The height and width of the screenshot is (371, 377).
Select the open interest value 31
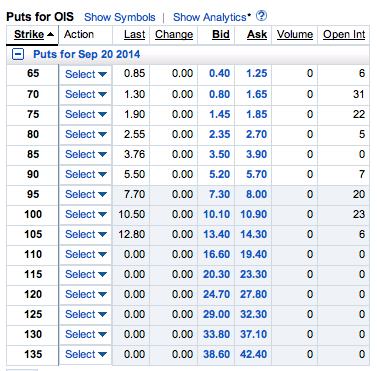[359, 94]
